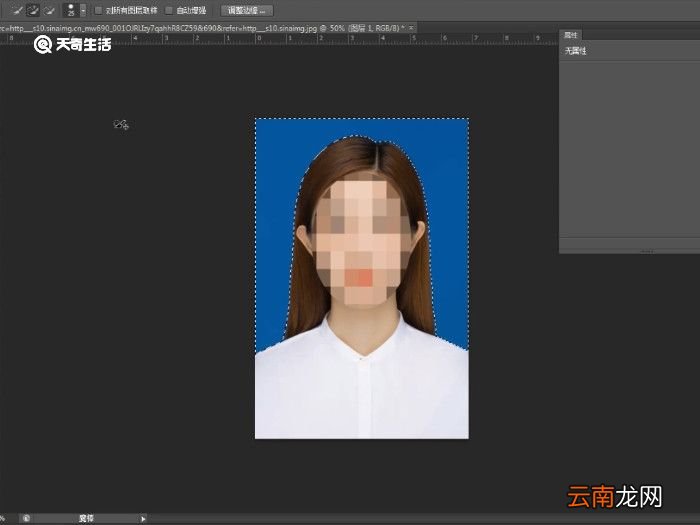Viewport: 700px width, 525px height.
Task: Switch to the 属性 panel tab
Action: point(571,35)
